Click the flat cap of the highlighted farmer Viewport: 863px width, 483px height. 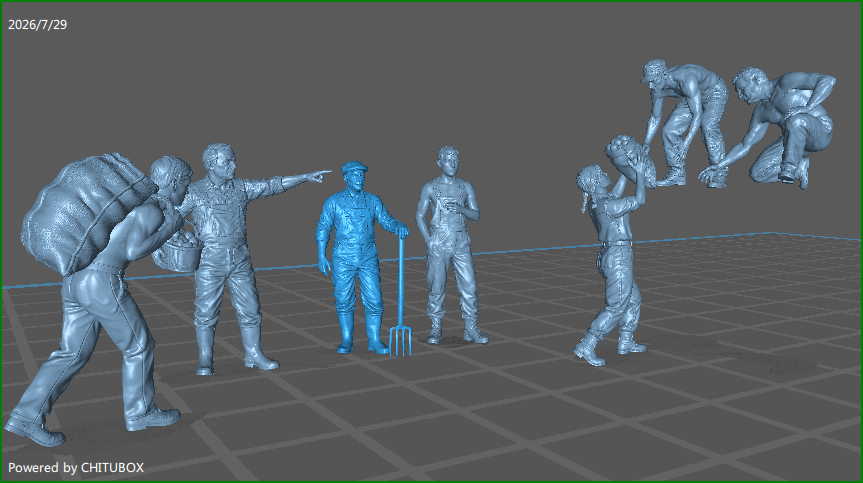tap(354, 167)
